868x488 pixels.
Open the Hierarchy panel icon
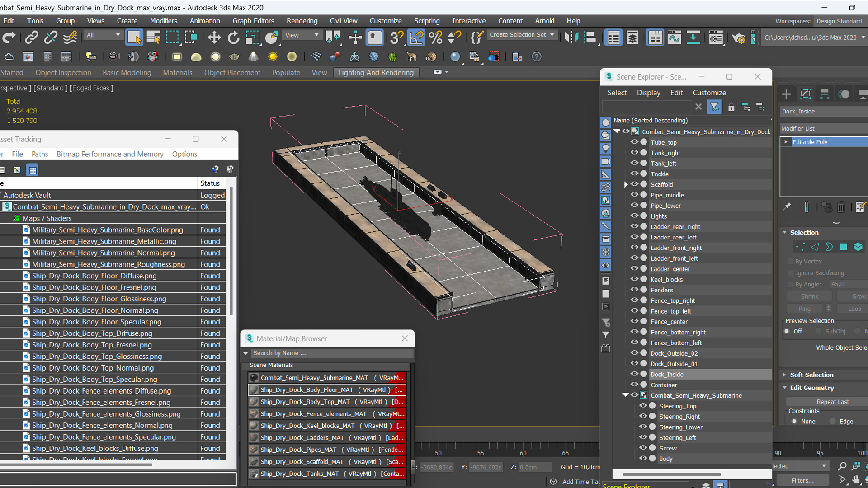coord(825,94)
